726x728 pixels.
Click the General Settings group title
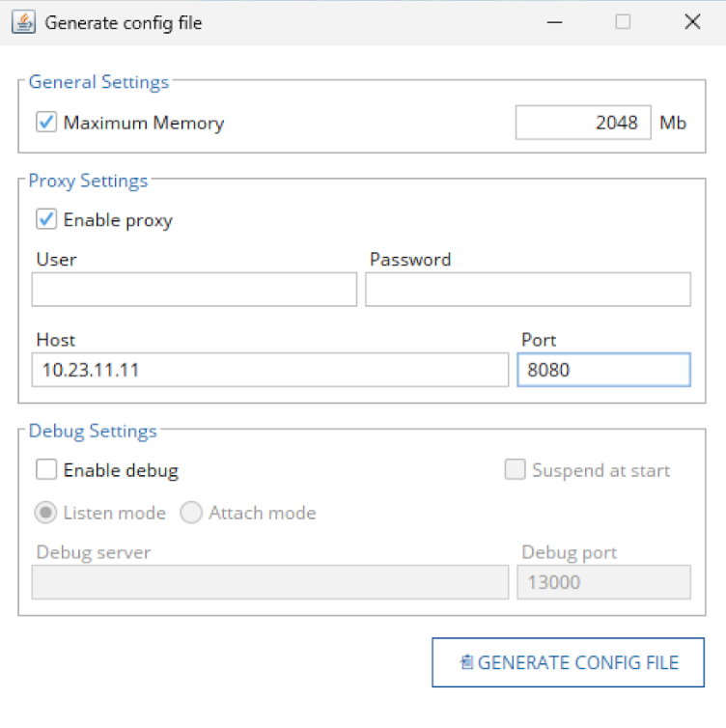[98, 82]
